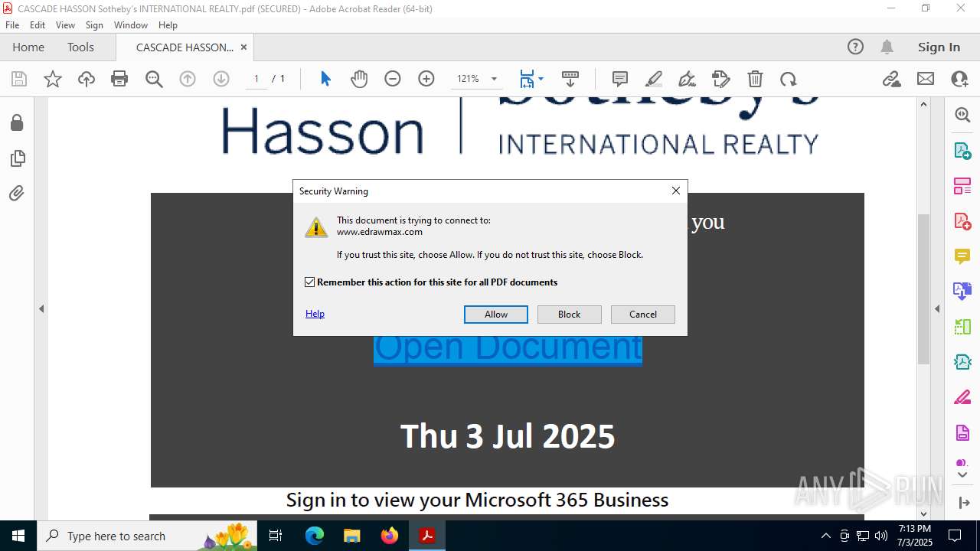Image resolution: width=980 pixels, height=551 pixels.
Task: Open File Explorer from taskbar
Action: click(x=352, y=536)
